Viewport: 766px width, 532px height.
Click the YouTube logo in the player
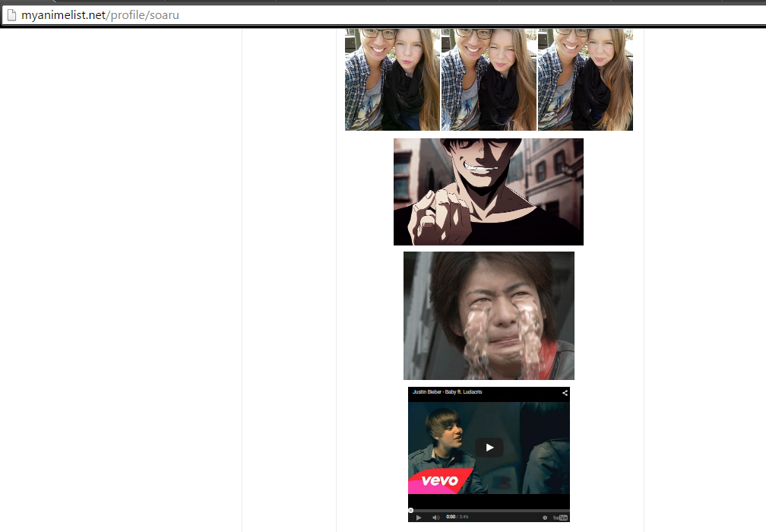(560, 518)
